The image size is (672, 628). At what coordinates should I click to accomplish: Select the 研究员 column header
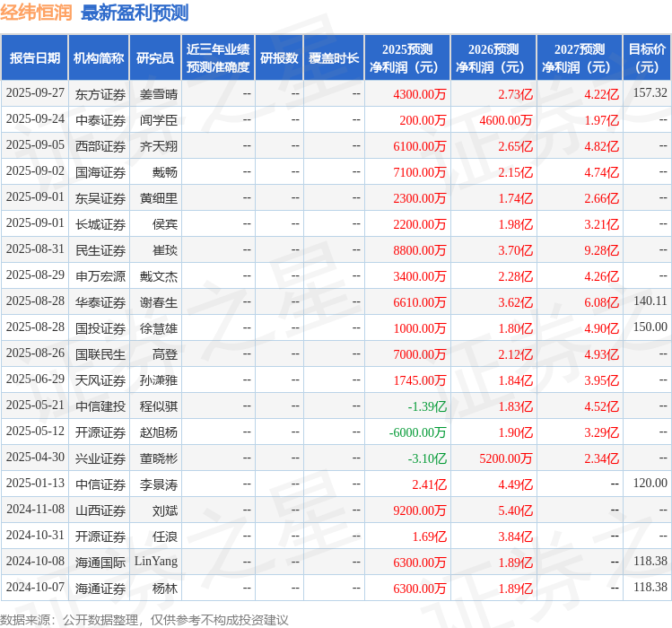click(154, 58)
